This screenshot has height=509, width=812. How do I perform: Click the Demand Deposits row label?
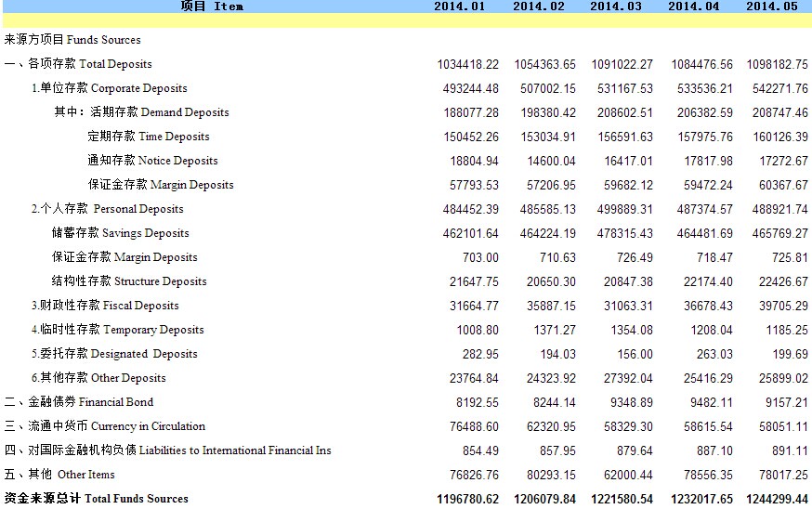click(141, 112)
